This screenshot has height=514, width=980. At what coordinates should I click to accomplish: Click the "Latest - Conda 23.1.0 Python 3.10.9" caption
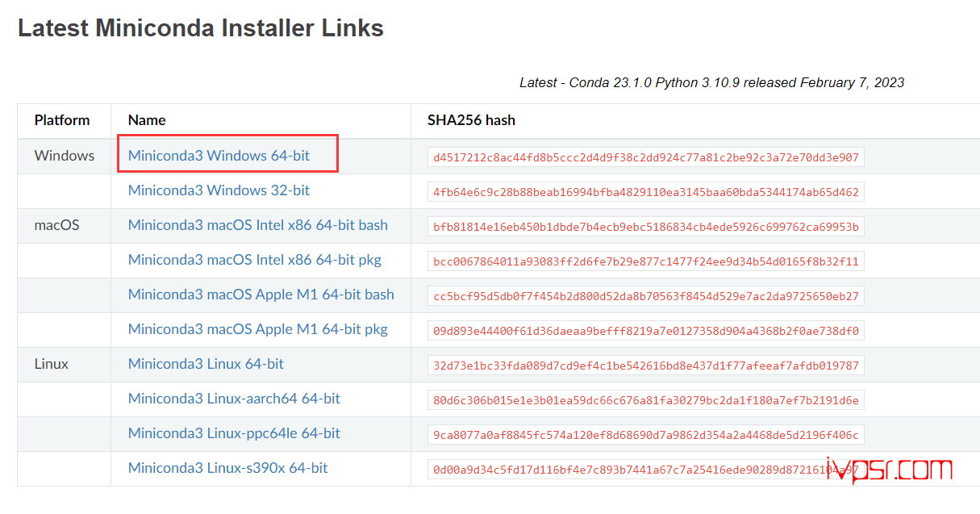pyautogui.click(x=712, y=82)
